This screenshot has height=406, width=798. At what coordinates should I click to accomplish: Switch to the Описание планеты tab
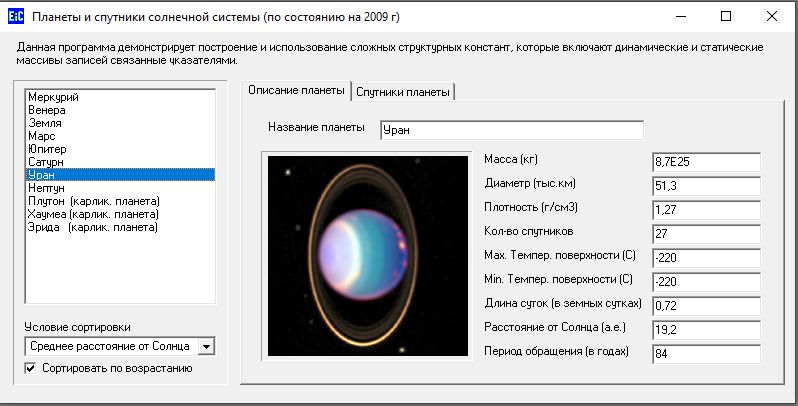tap(296, 91)
